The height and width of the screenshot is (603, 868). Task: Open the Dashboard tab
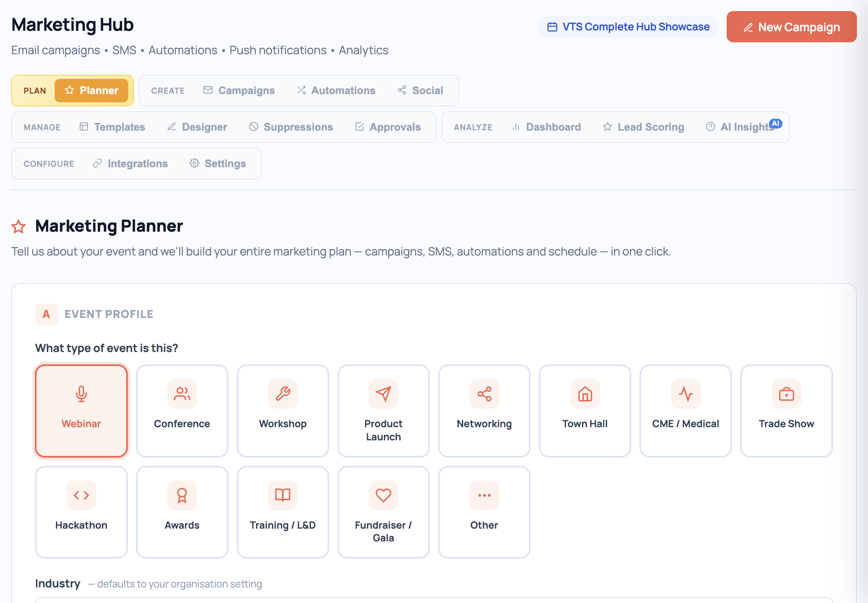[546, 127]
